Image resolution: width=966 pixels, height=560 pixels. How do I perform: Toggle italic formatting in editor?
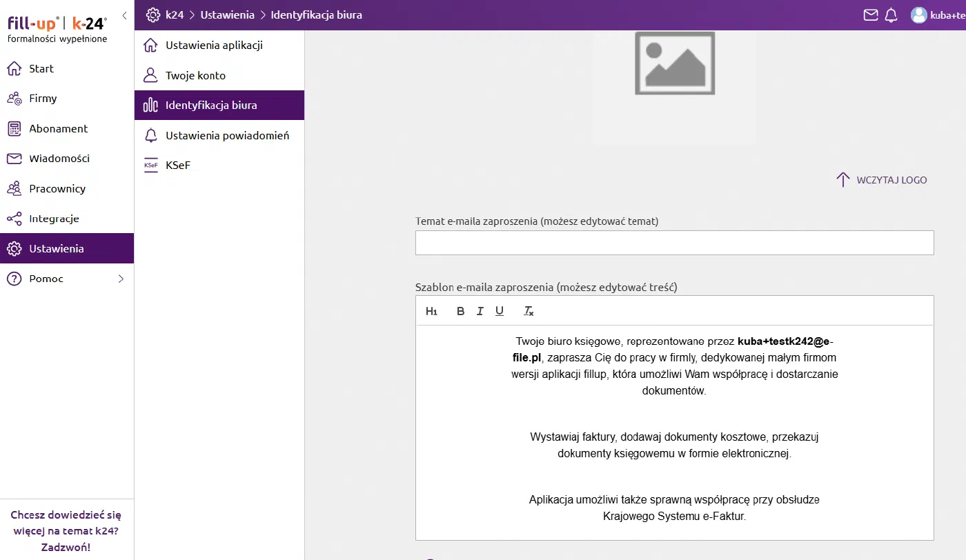(x=480, y=311)
